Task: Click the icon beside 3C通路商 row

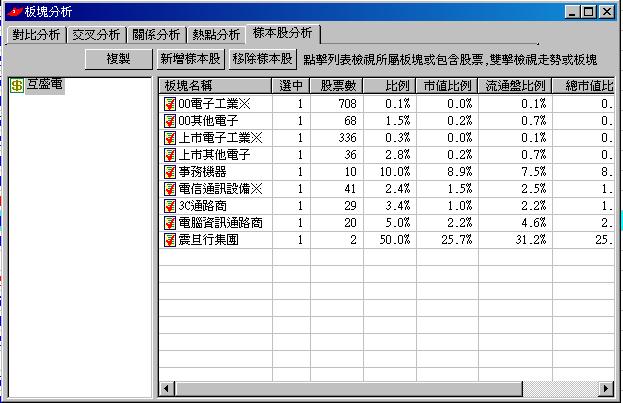Action: [169, 206]
